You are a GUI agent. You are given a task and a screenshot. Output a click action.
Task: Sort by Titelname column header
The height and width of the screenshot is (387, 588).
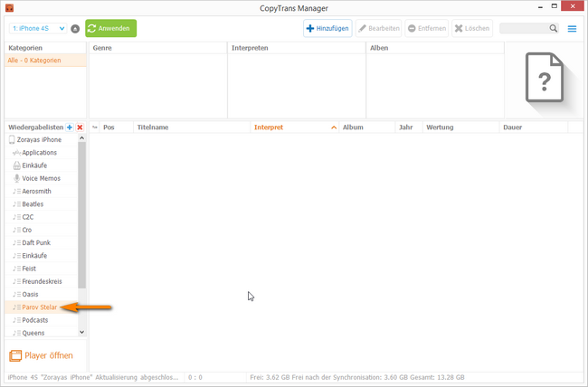(192, 127)
